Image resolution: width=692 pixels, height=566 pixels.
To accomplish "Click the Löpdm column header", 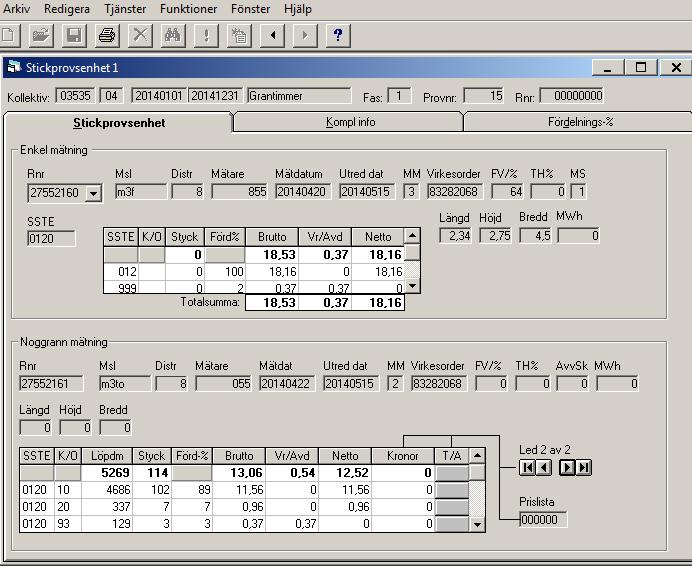I will pos(106,456).
